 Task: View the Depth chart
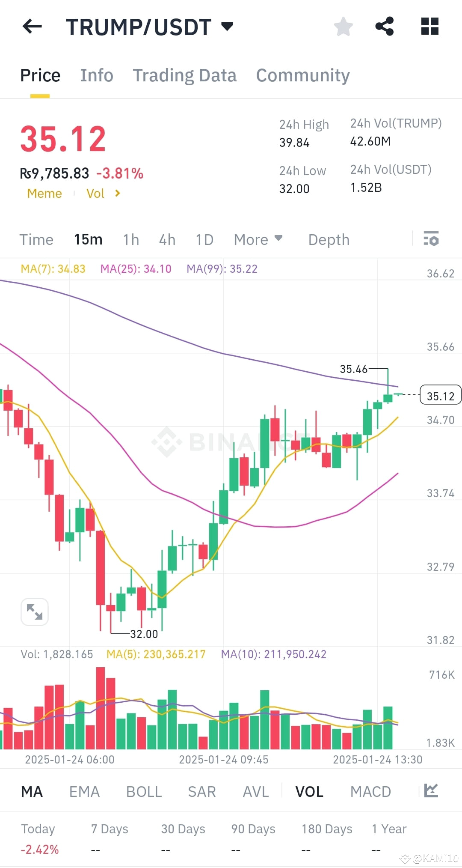click(328, 239)
